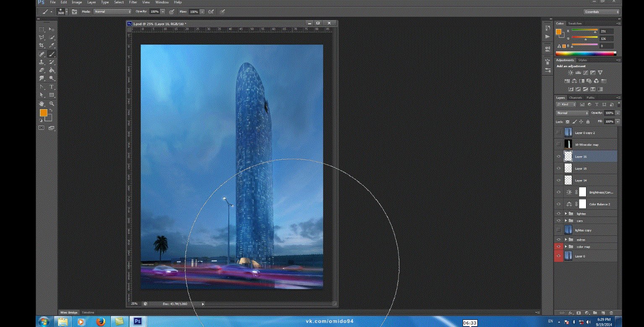This screenshot has height=327, width=644.
Task: Hide Layer 14 visibility eye
Action: point(558,181)
